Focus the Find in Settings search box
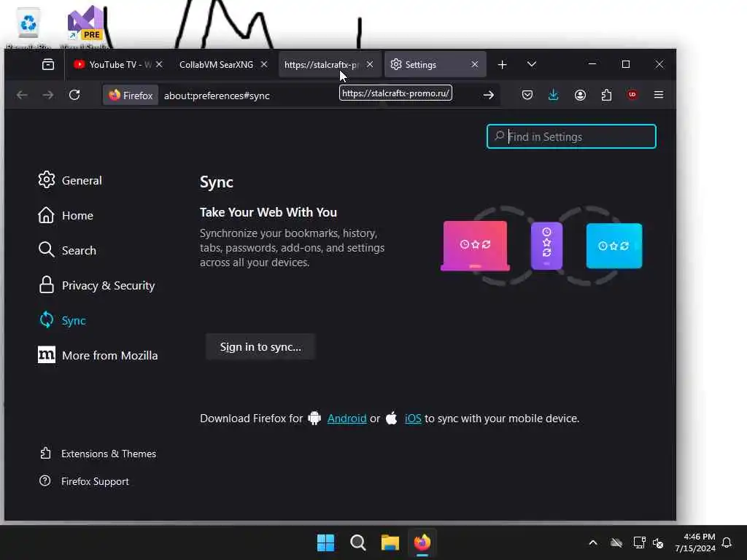This screenshot has height=560, width=747. tap(571, 136)
